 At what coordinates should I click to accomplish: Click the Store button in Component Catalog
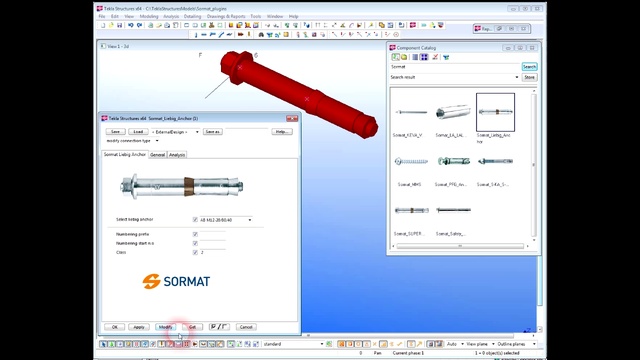coord(529,77)
